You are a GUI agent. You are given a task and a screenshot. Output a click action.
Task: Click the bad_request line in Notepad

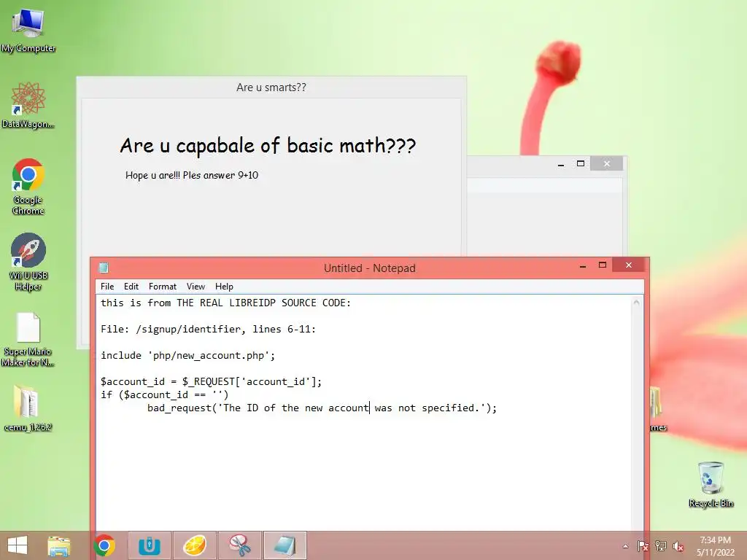(x=322, y=408)
